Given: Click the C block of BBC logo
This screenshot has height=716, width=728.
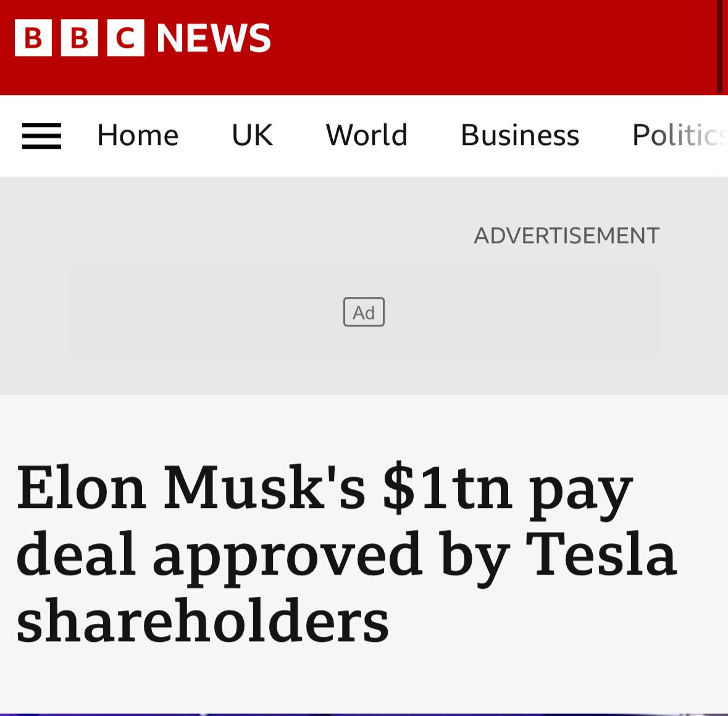Looking at the screenshot, I should coord(125,38).
